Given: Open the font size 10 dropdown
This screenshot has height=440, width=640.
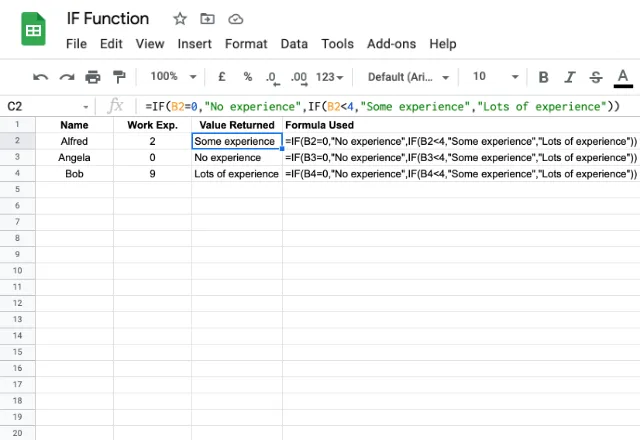Looking at the screenshot, I should tap(496, 76).
